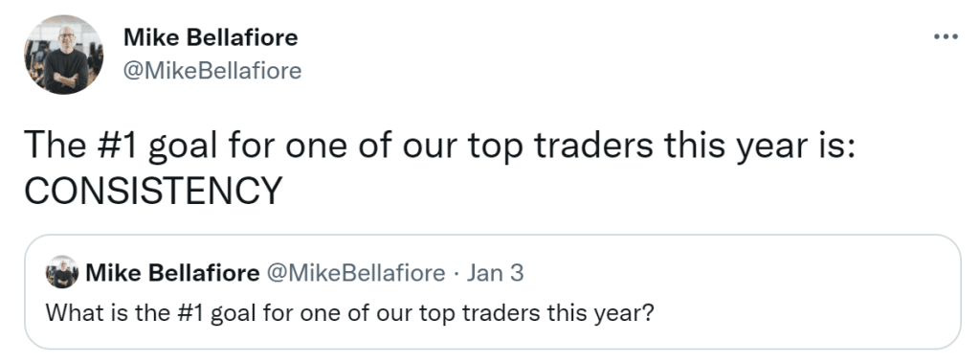Click Mike Bellafiore's large profile photo
The image size is (980, 364).
point(63,55)
